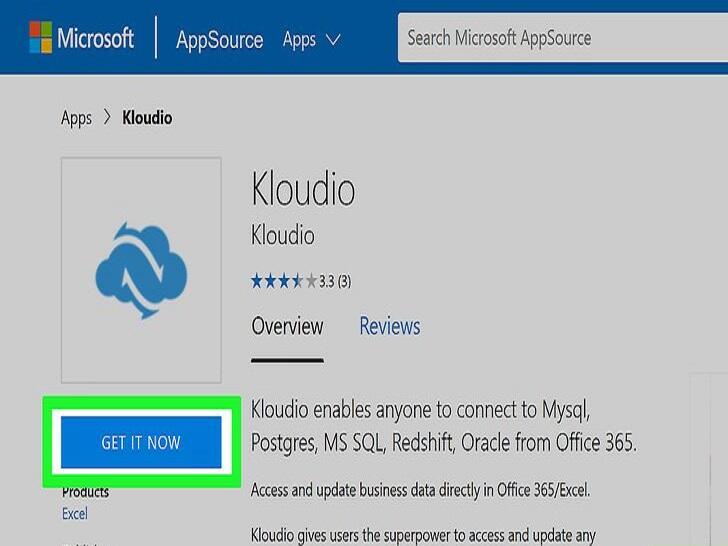Click the Microsoft wordmark text
This screenshot has height=546, width=728.
[96, 38]
